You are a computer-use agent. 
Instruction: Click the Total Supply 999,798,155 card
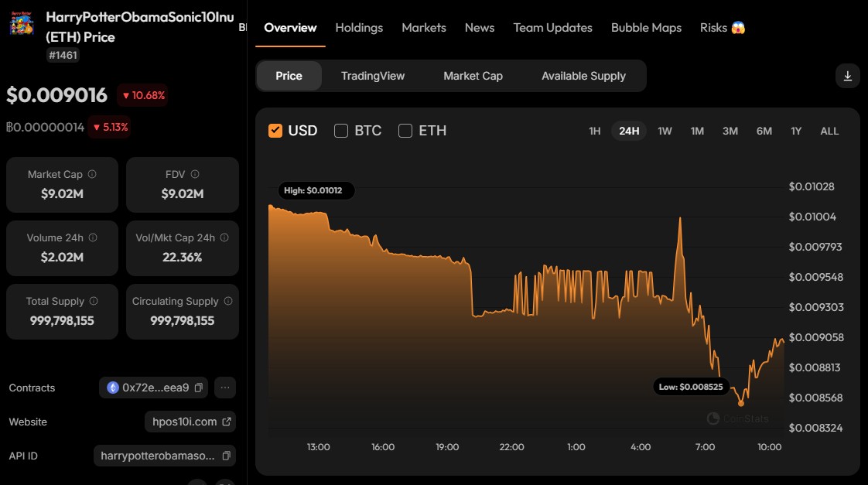(62, 312)
